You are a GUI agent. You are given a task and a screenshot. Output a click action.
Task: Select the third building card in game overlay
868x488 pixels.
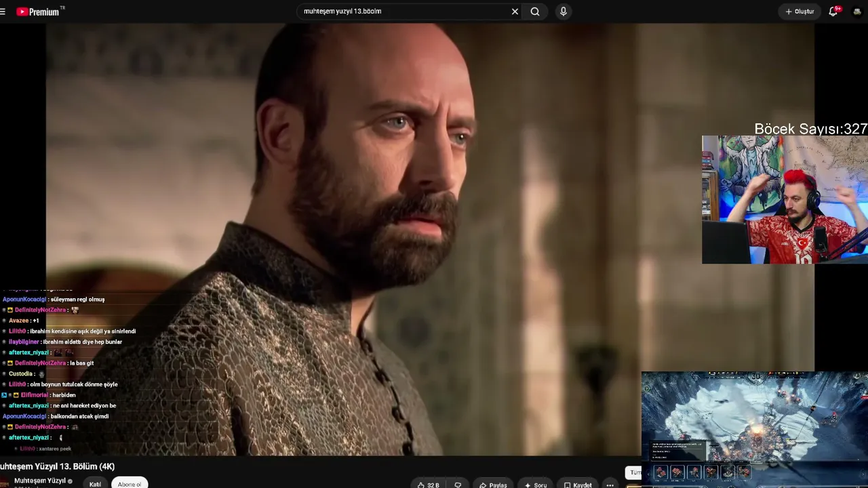click(694, 472)
